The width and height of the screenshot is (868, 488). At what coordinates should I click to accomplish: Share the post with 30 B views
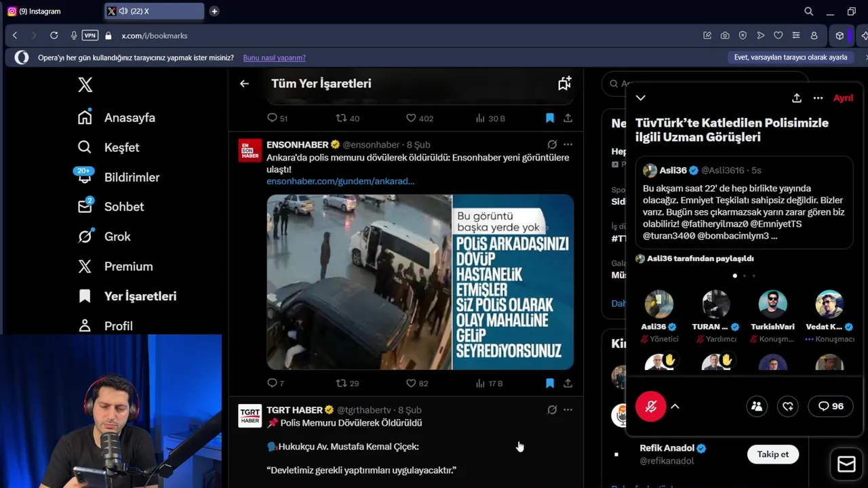(568, 118)
